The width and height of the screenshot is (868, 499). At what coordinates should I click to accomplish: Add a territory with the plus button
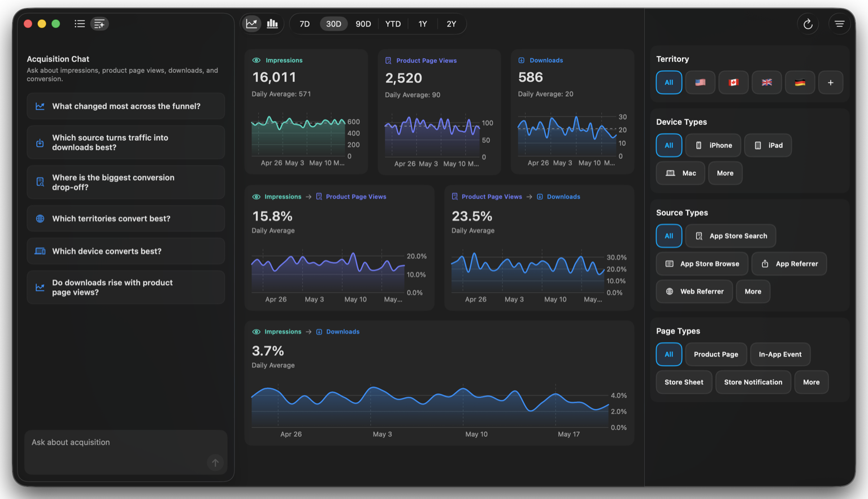click(x=831, y=83)
